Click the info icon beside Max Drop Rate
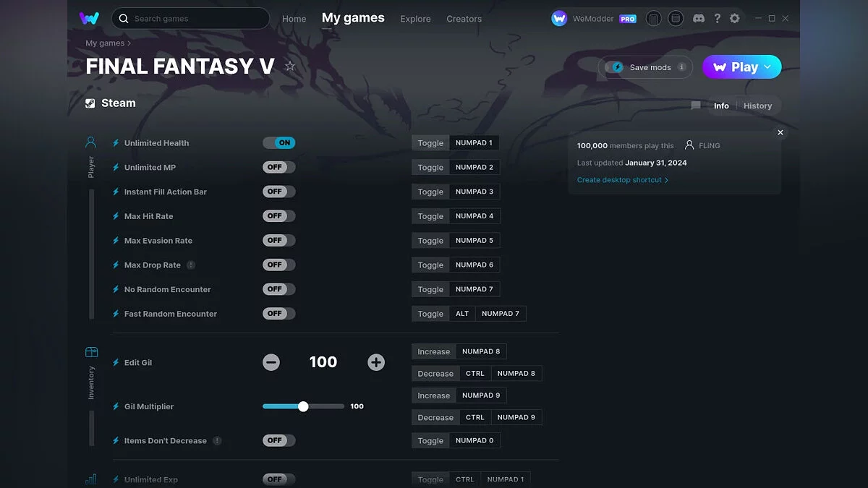 [x=191, y=265]
